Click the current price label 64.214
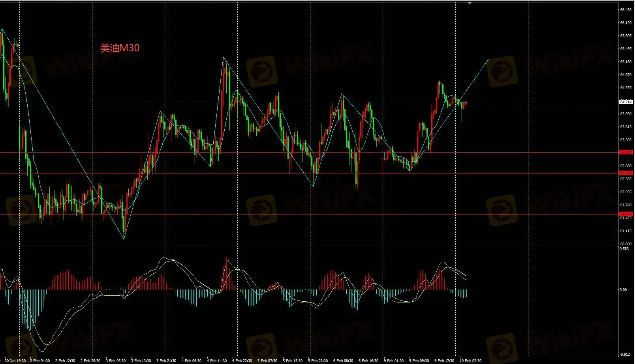The height and width of the screenshot is (364, 635). tap(626, 102)
